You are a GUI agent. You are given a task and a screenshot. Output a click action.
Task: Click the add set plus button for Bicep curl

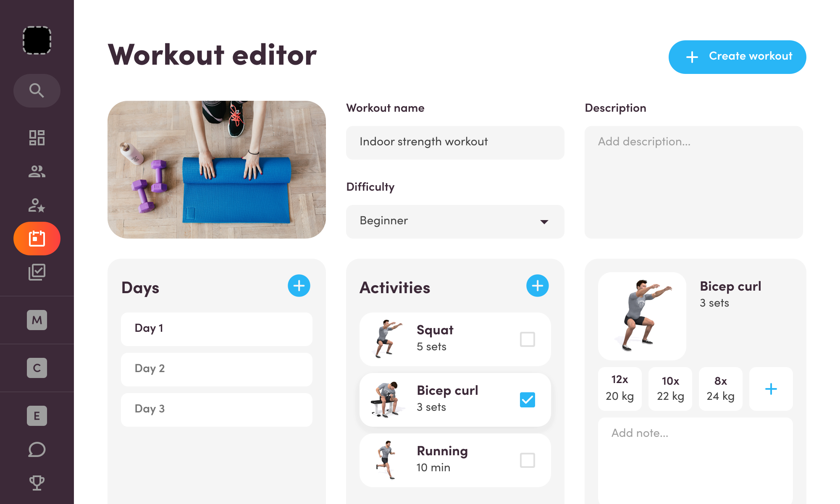point(770,389)
